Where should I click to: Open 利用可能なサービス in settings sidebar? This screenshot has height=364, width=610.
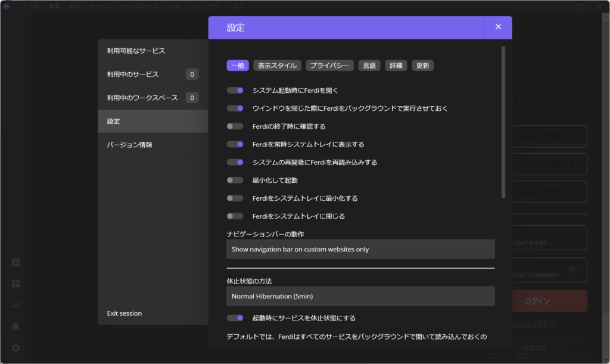(153, 51)
